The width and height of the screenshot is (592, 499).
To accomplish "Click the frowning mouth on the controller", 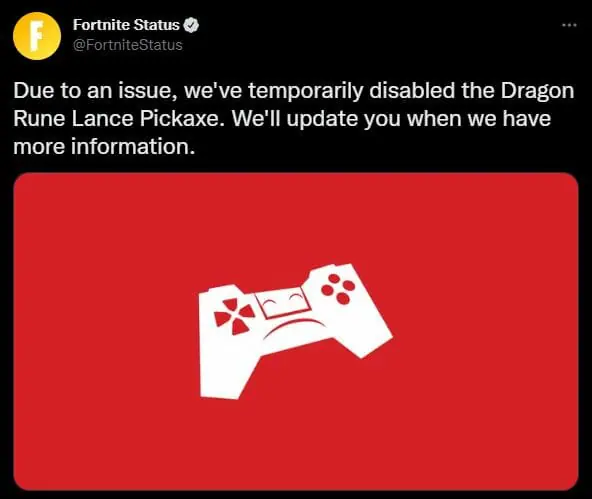I will point(294,327).
